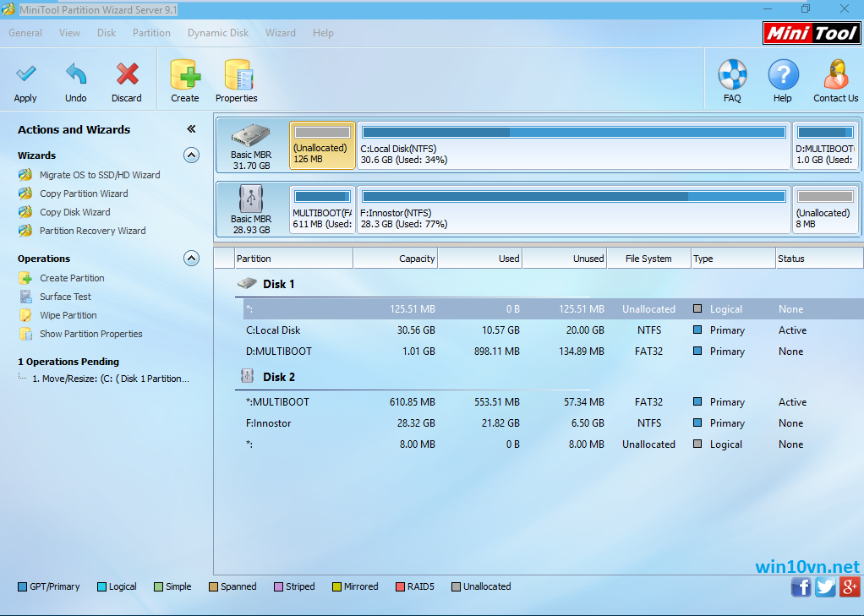Open the Facebook share icon
864x616 pixels.
tap(801, 586)
